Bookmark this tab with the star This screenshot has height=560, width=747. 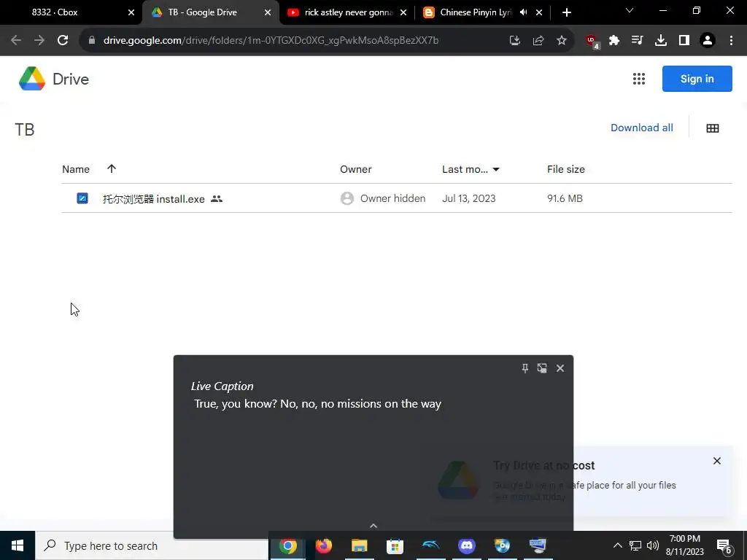pos(562,41)
